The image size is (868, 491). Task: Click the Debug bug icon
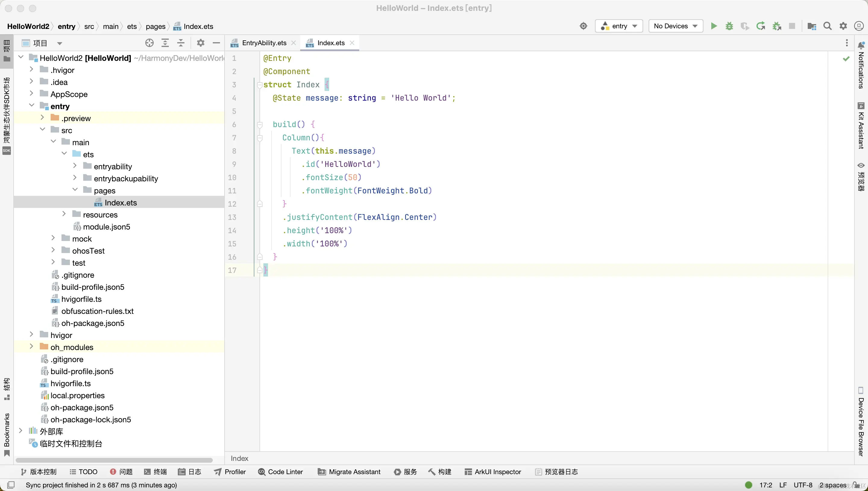click(x=729, y=26)
